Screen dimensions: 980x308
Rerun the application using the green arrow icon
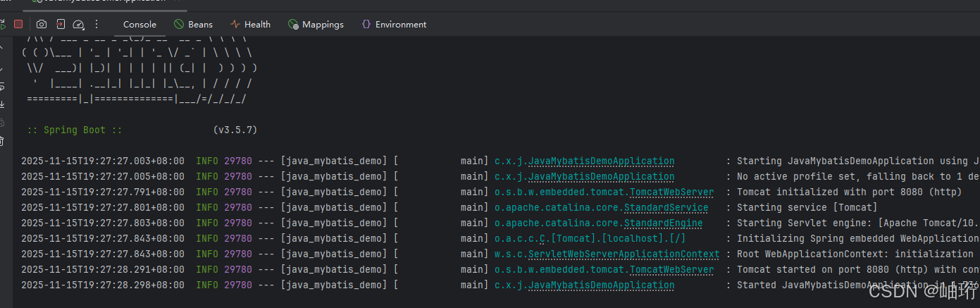(2, 24)
